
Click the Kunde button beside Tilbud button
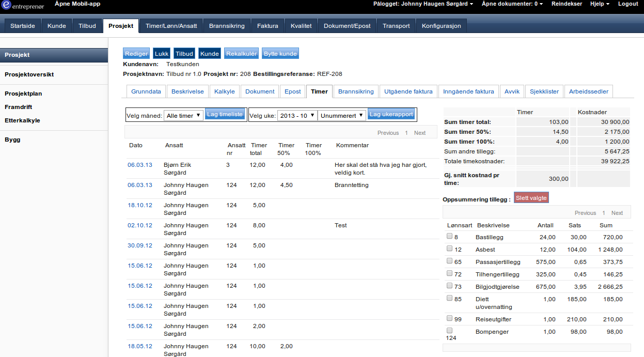pyautogui.click(x=210, y=54)
